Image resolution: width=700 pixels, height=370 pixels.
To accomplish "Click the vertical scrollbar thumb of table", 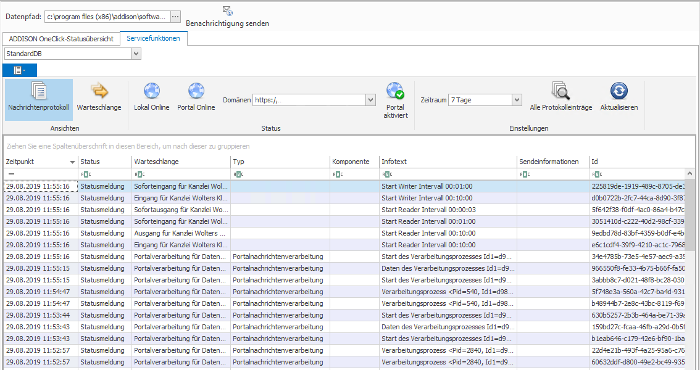I will pyautogui.click(x=690, y=214).
